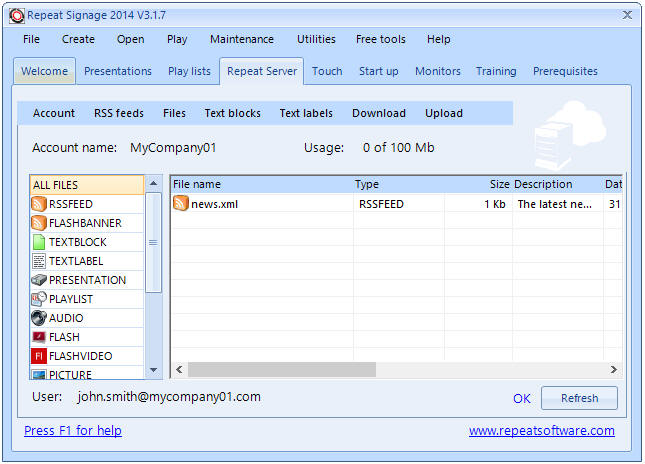The height and width of the screenshot is (464, 645).
Task: Select the Repeat Server tab
Action: [x=262, y=71]
